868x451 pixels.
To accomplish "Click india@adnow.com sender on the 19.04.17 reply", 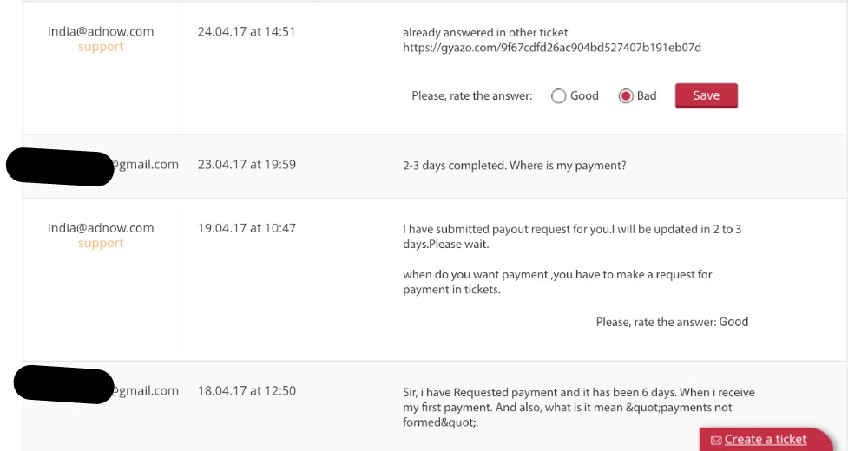I will [101, 228].
